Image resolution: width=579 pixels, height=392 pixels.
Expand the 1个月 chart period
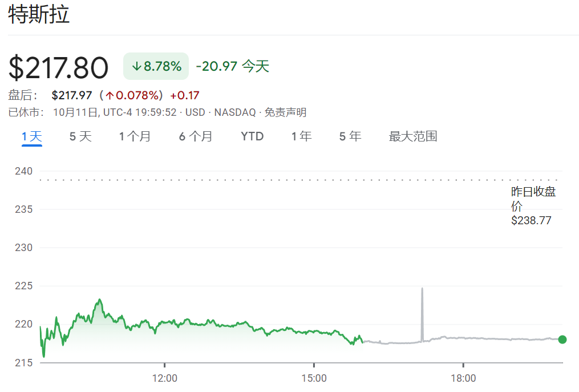coord(135,136)
